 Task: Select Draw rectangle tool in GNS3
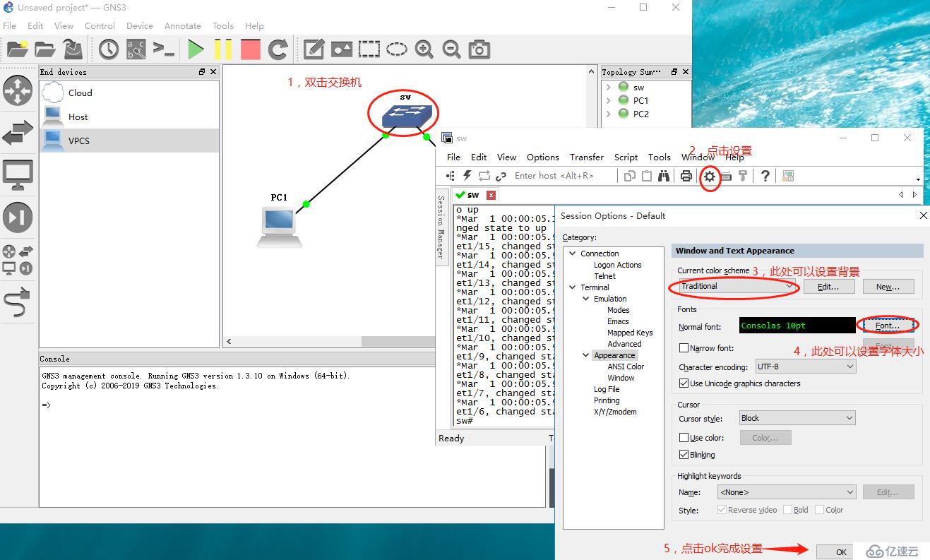(x=369, y=49)
